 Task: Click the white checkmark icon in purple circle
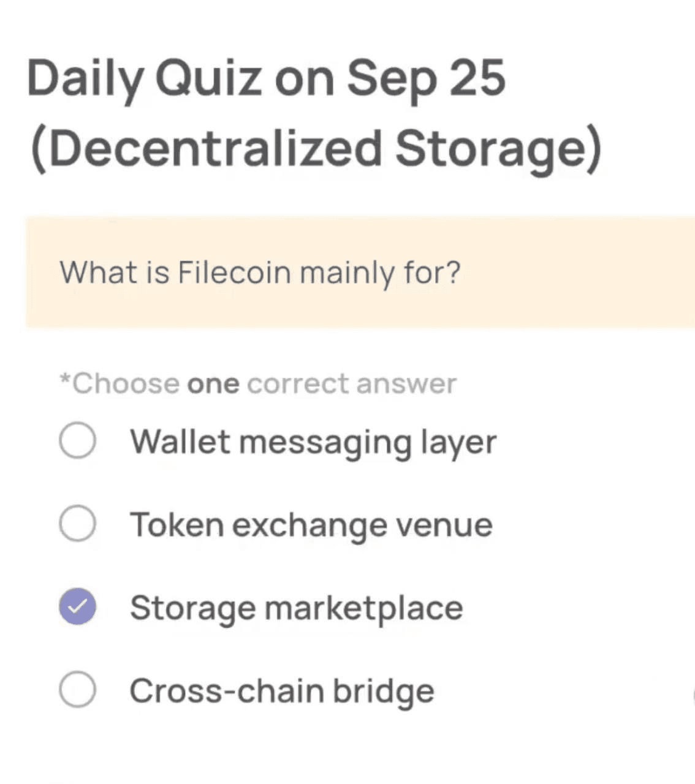(77, 606)
